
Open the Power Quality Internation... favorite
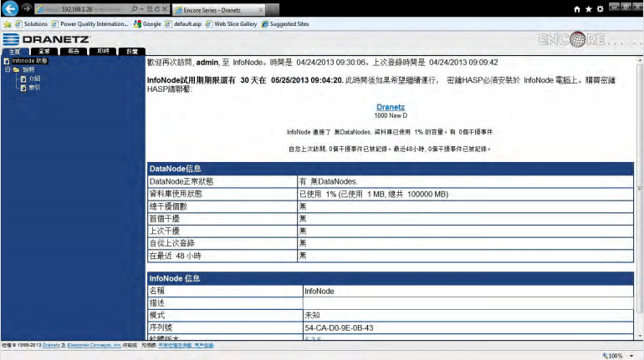click(90, 24)
